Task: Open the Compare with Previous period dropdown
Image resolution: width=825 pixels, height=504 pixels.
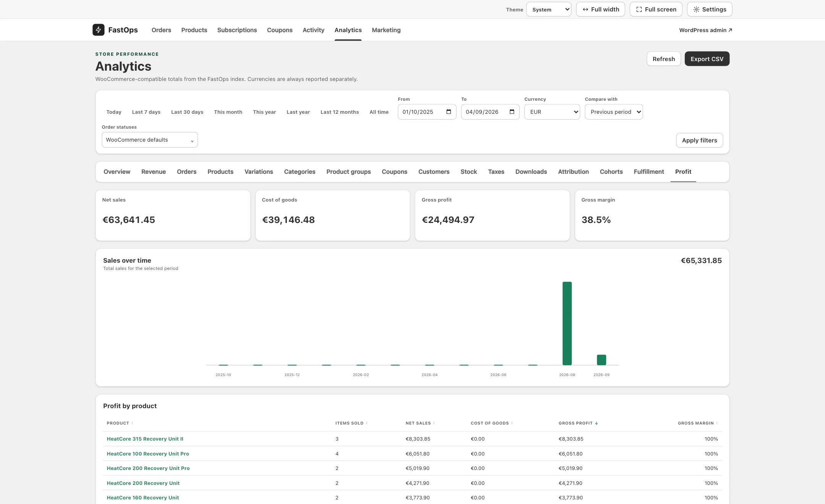Action: coord(614,112)
